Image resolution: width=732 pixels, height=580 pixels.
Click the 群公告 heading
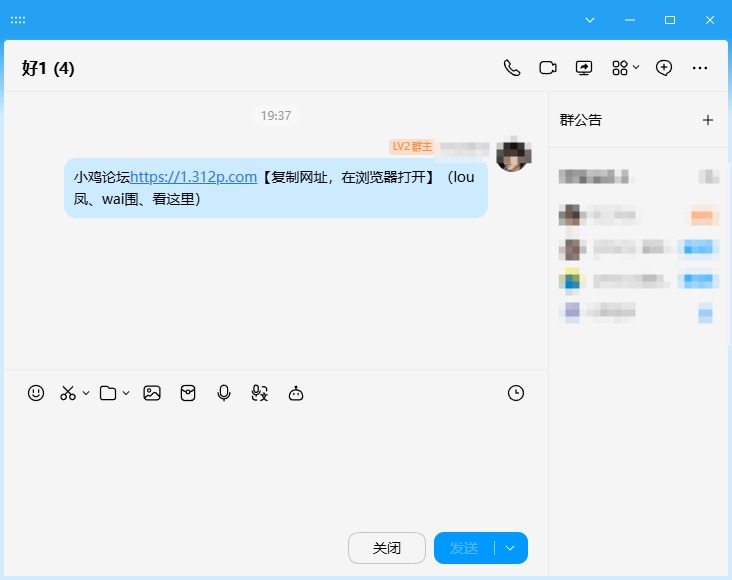click(581, 120)
